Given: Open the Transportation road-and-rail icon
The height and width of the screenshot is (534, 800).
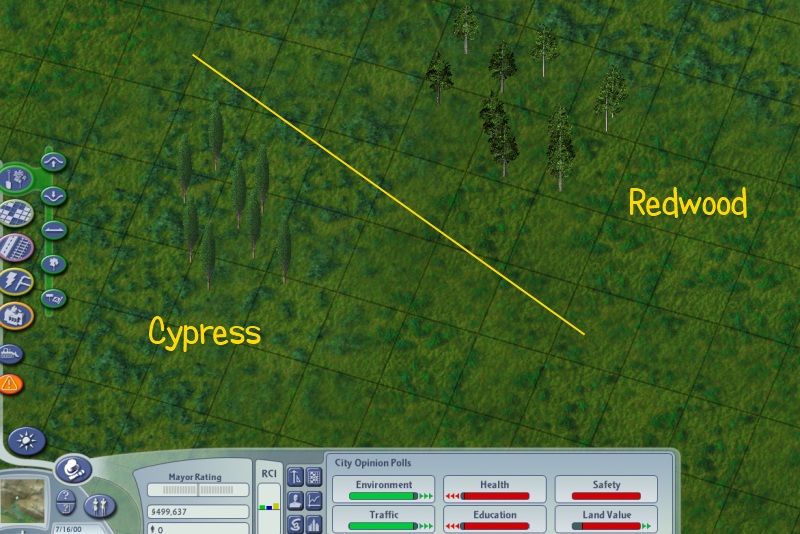Looking at the screenshot, I should (x=16, y=247).
